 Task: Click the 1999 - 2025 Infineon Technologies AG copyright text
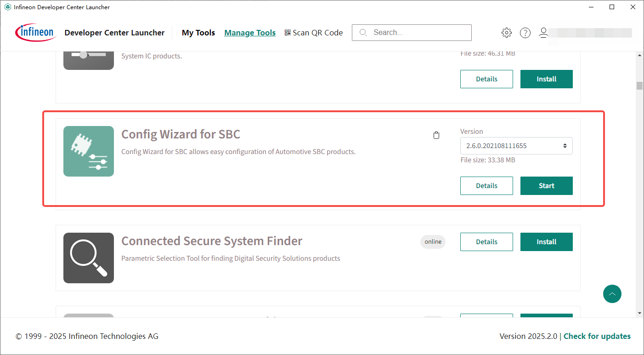[x=87, y=336]
